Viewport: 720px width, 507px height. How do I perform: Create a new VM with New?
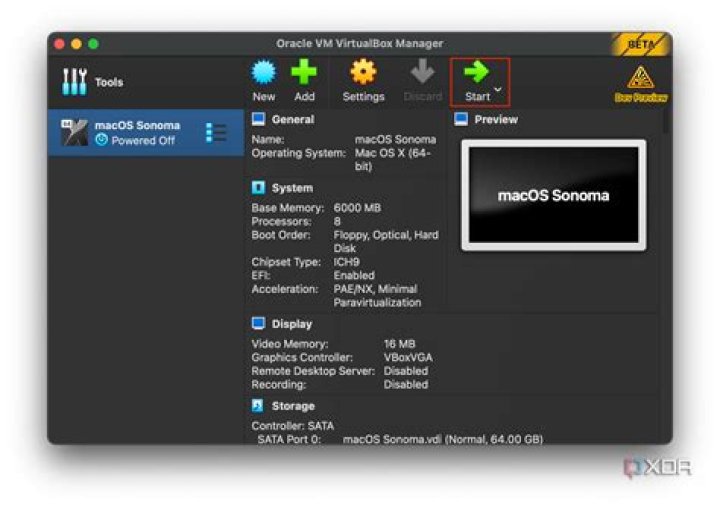tap(264, 81)
